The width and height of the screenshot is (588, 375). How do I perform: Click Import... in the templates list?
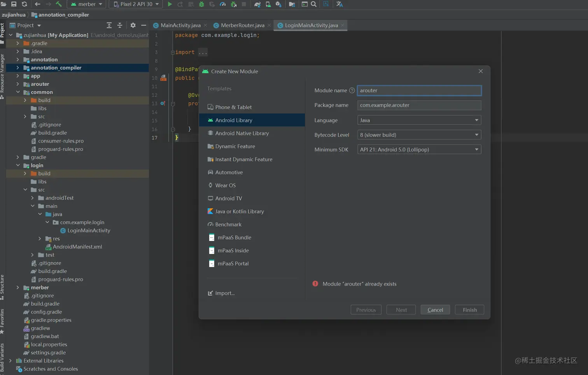pos(225,293)
